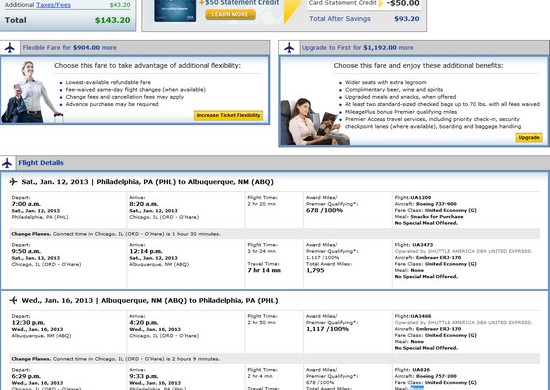Click the return flight airplane icon for Jan. 16
Image resolution: width=550 pixels, height=390 pixels.
pos(13,300)
